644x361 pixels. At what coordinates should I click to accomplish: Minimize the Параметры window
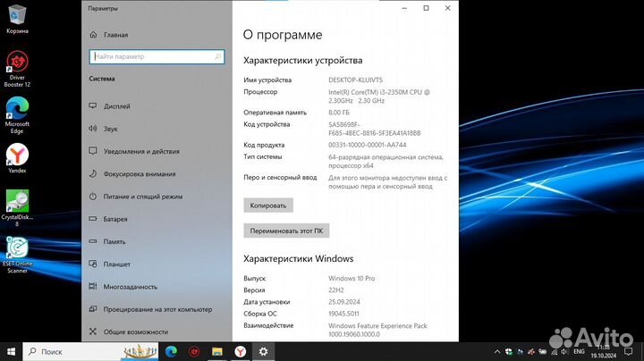[404, 8]
